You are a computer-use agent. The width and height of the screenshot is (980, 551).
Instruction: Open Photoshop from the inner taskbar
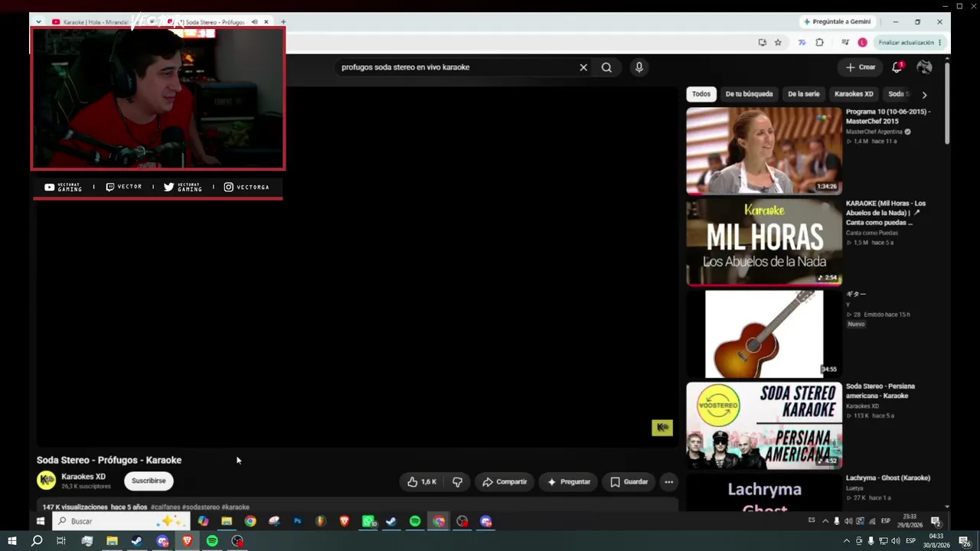(x=297, y=521)
